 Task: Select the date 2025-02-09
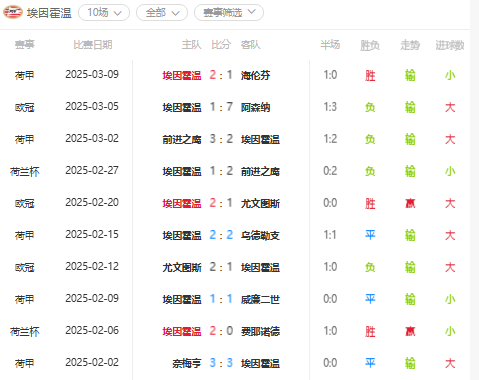pyautogui.click(x=92, y=298)
